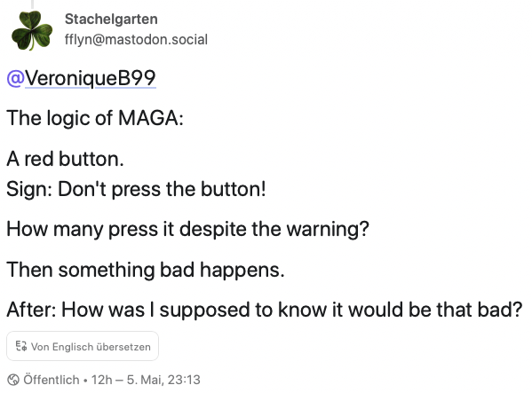Click the 'After: How was I supposed' line

[265, 310]
